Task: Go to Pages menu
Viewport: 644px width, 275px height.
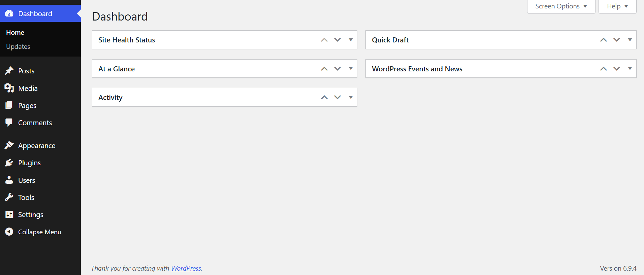Action: click(27, 105)
